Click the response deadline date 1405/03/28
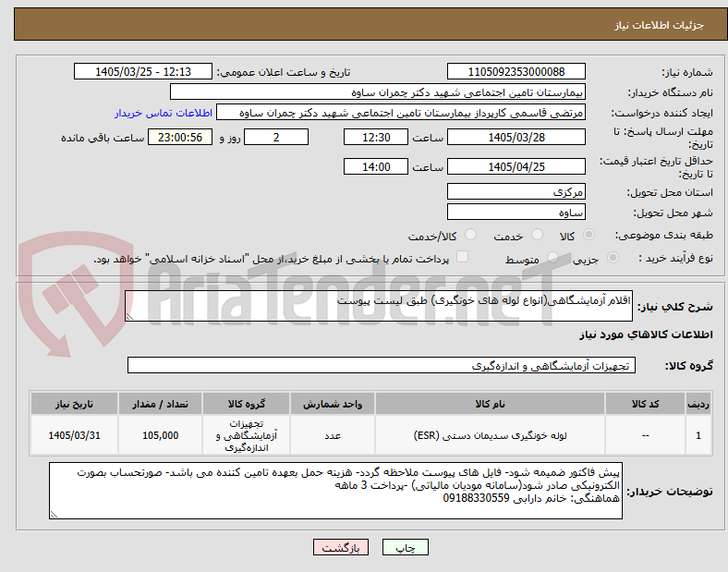The image size is (728, 572). 516,138
